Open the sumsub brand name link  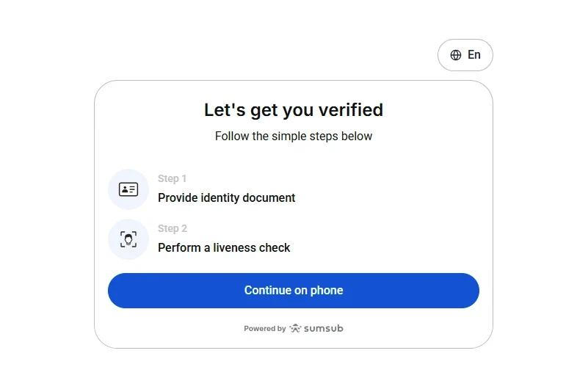click(x=323, y=329)
